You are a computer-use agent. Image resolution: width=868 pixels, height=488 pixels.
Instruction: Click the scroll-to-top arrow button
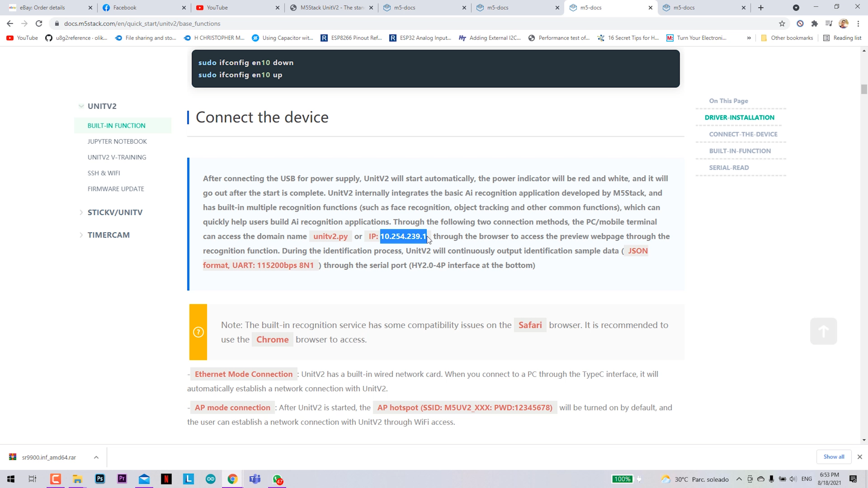[823, 331]
